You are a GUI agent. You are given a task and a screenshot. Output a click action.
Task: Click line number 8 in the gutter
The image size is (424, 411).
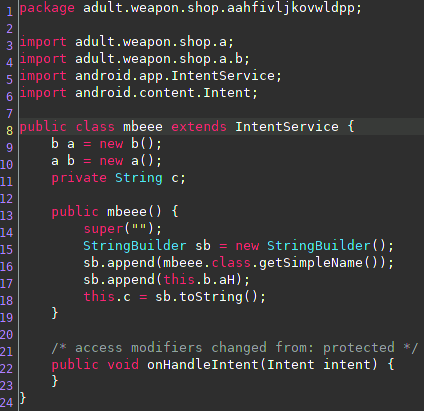pyautogui.click(x=9, y=130)
